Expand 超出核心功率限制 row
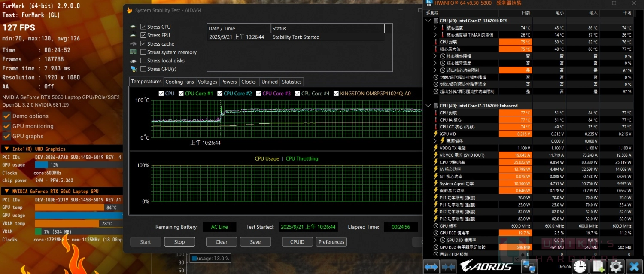The height and width of the screenshot is (274, 644). (x=435, y=70)
